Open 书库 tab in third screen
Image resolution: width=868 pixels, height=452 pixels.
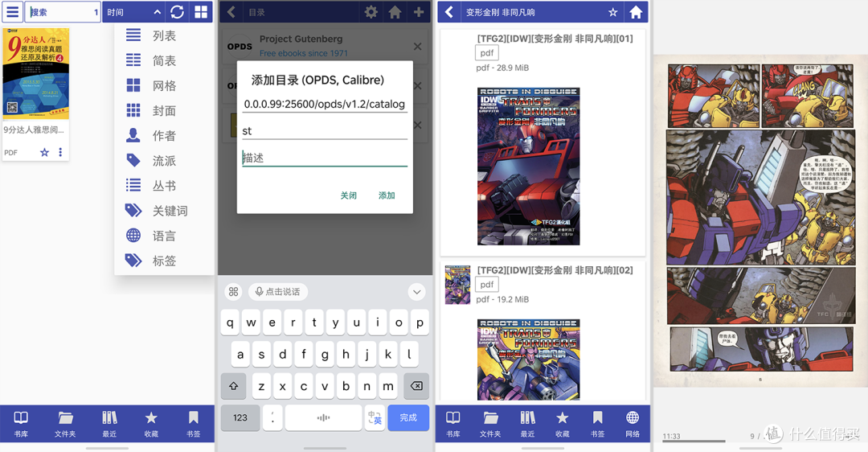pos(453,424)
